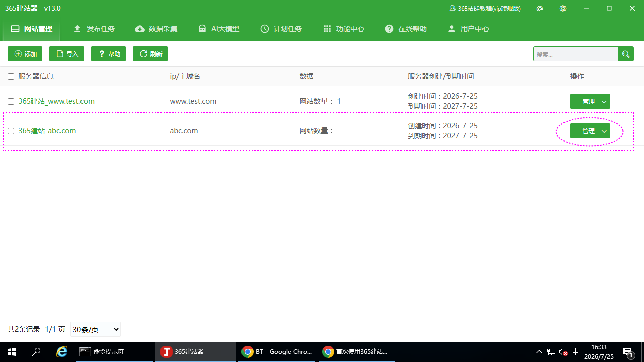644x362 pixels.
Task: Click the taskbar search icon
Action: (x=36, y=352)
